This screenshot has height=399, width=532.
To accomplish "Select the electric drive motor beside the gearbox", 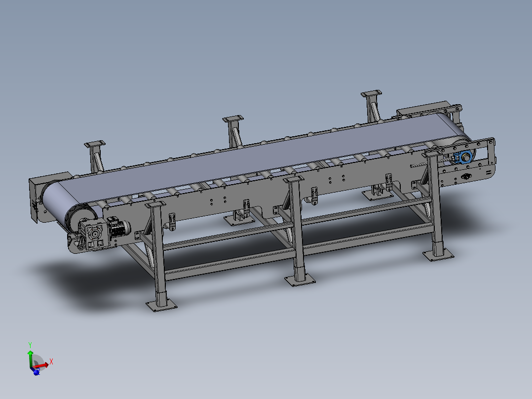I will point(119,228).
